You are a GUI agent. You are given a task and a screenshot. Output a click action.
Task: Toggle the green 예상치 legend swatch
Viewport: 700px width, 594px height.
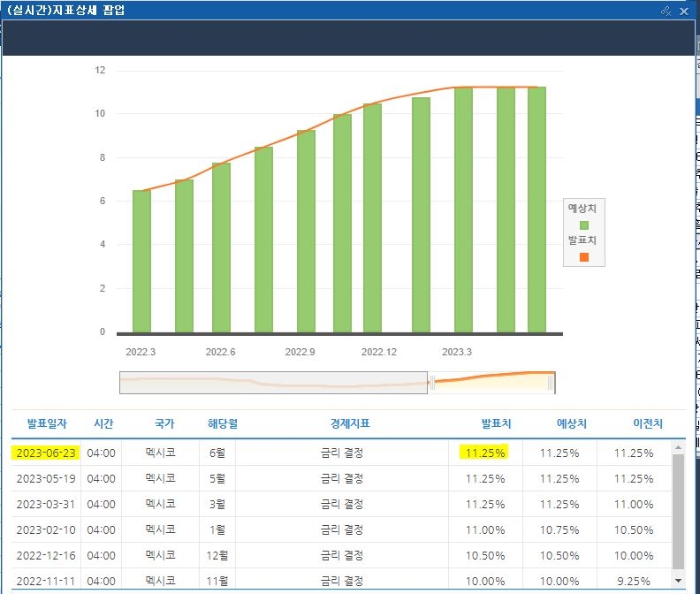click(x=583, y=225)
